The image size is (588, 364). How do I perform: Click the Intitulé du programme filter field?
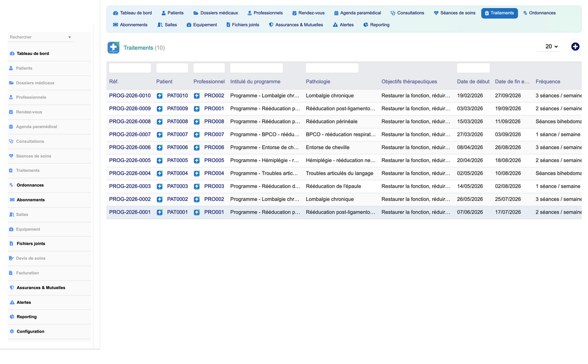(256, 68)
